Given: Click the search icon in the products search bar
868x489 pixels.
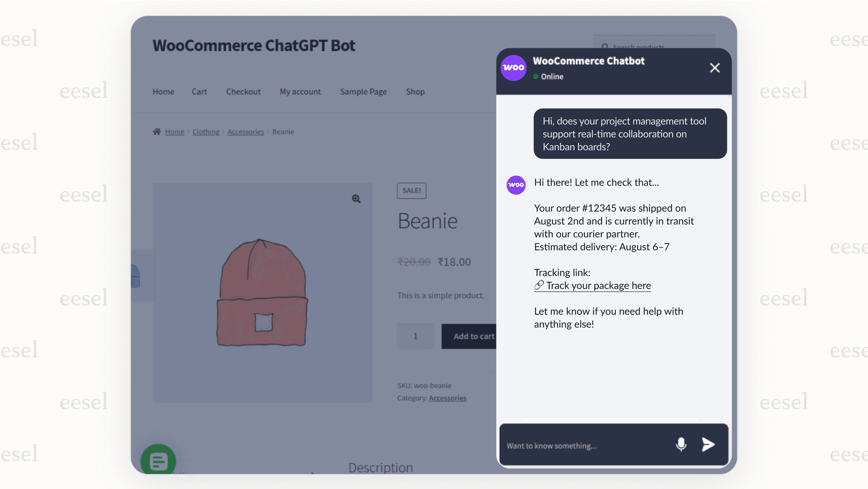Looking at the screenshot, I should pos(605,47).
